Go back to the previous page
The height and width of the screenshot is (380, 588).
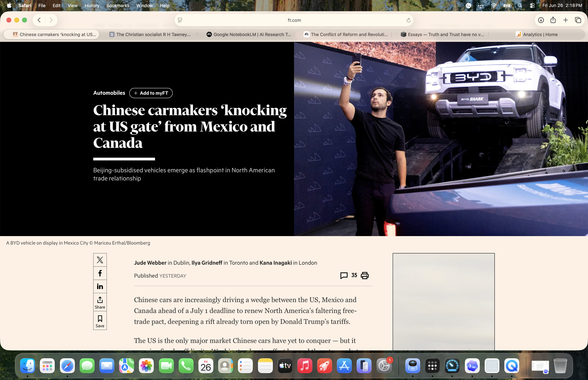coord(39,20)
